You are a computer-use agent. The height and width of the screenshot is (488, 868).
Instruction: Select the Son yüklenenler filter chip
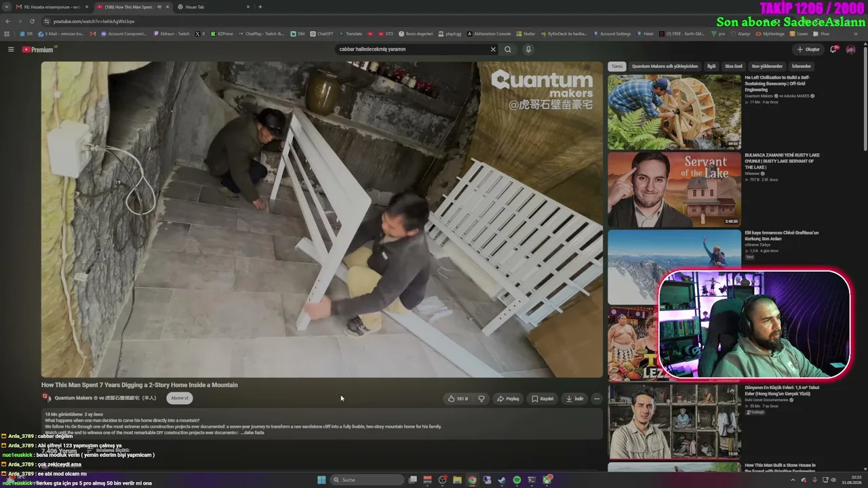pos(767,66)
